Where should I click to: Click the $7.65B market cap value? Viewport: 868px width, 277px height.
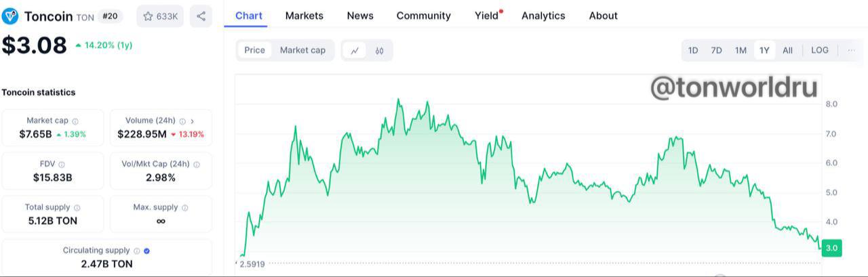point(35,134)
